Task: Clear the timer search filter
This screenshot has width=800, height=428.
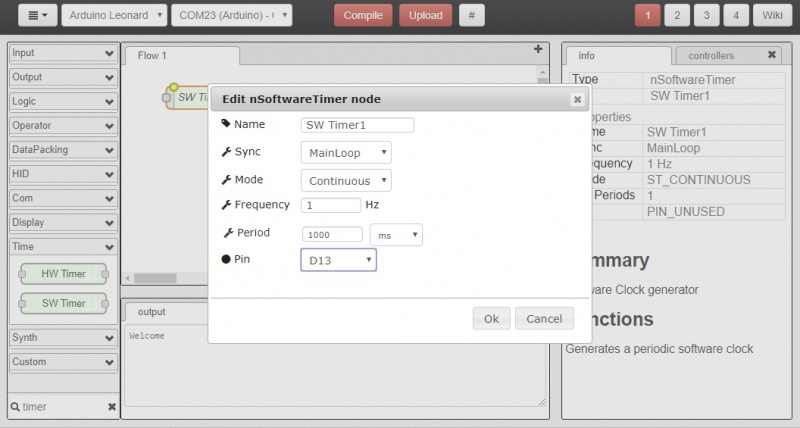Action: click(112, 407)
